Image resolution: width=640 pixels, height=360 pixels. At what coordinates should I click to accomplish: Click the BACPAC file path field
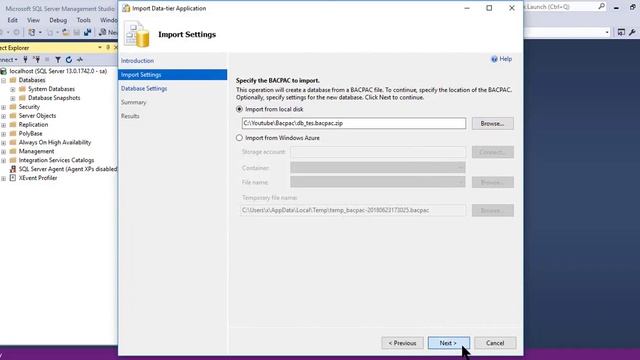353,123
